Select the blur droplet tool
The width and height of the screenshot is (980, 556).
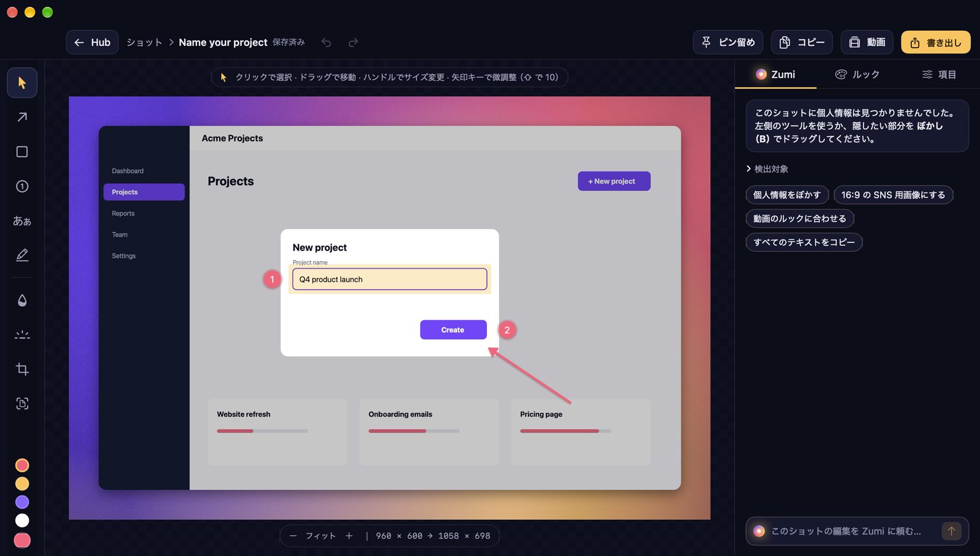(22, 300)
